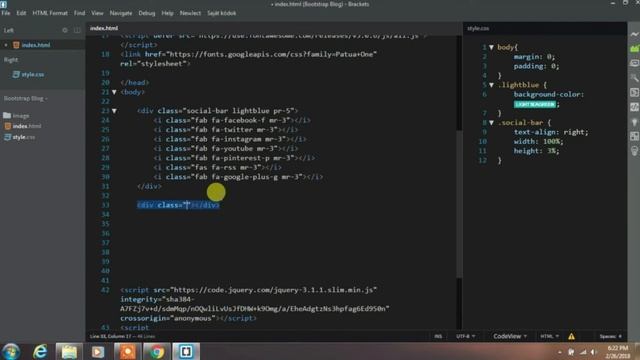
Task: Select the HTML icon of project index.html
Action: tap(7, 126)
